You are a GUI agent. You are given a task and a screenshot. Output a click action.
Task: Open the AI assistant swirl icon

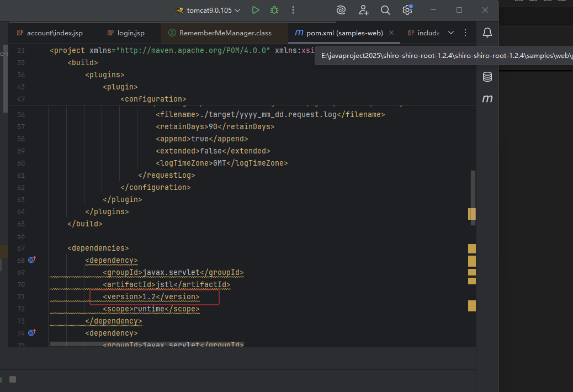342,10
